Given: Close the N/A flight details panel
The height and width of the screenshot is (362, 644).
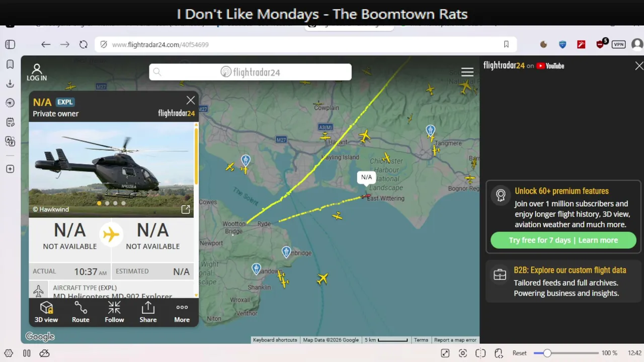Looking at the screenshot, I should point(191,101).
